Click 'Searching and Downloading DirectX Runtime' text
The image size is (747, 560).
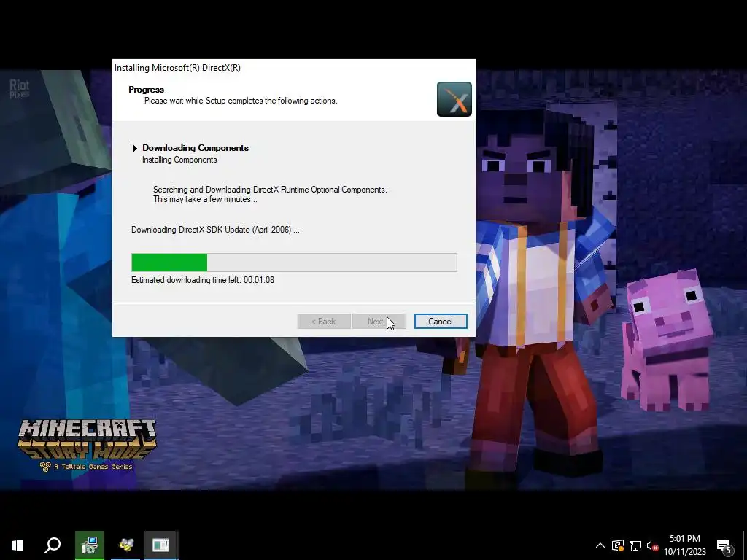tap(270, 190)
